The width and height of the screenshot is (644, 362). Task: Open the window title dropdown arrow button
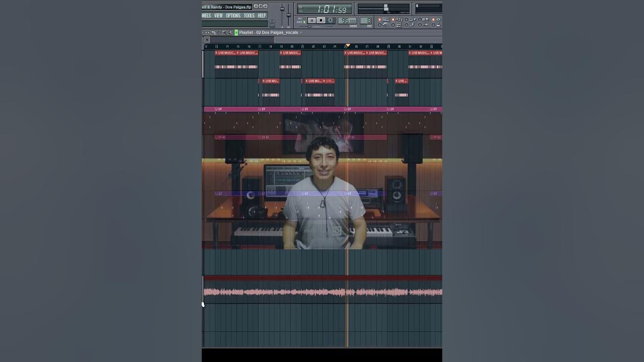[x=256, y=6]
